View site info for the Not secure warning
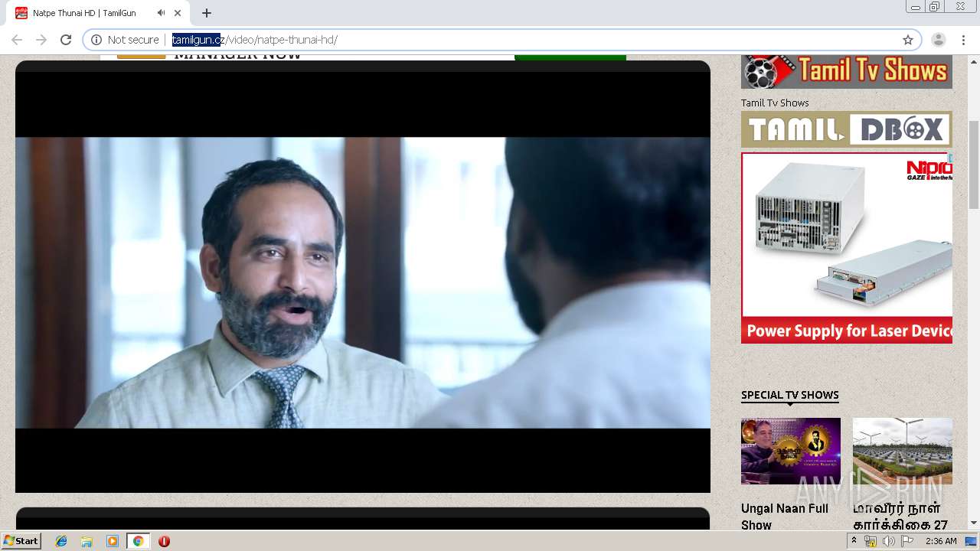Screen dimensions: 980x551 click(x=126, y=40)
